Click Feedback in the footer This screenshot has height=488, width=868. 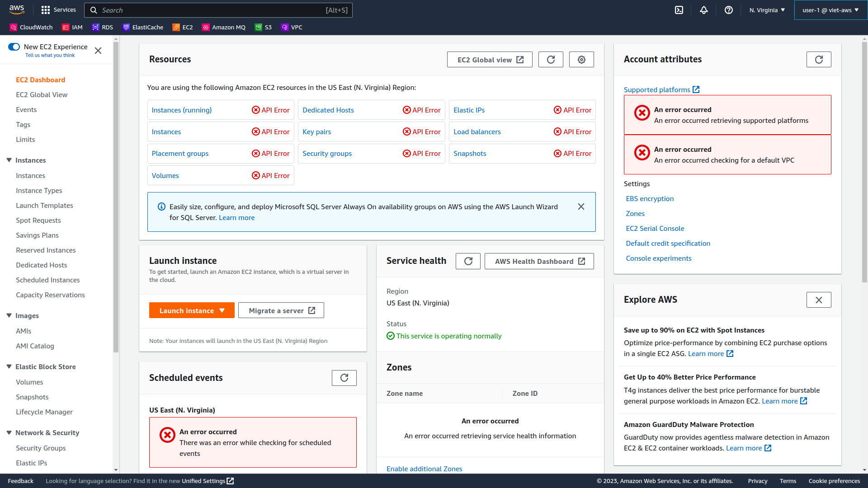(21, 481)
